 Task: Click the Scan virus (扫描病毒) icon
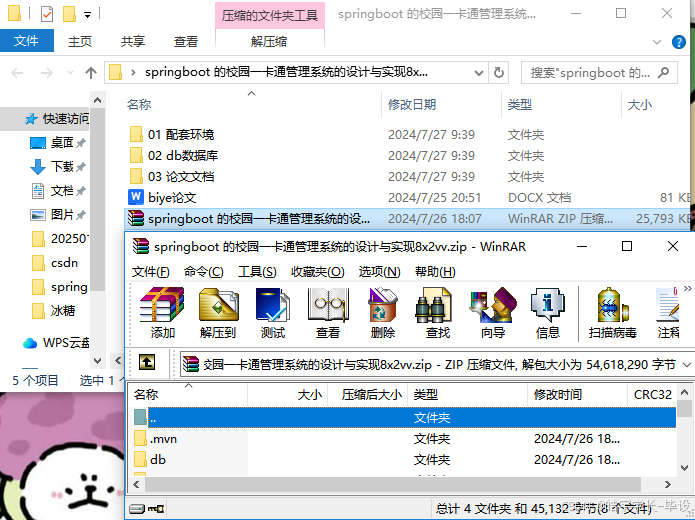[613, 313]
